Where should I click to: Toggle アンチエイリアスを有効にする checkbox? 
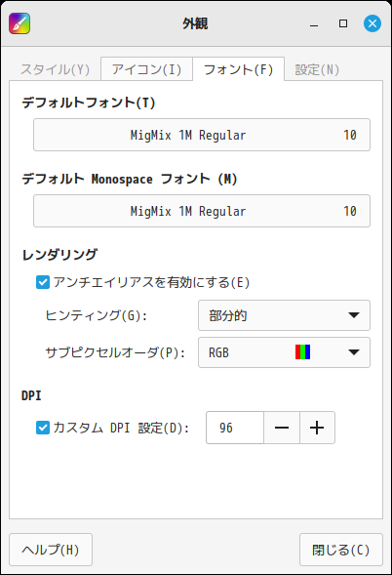click(43, 282)
